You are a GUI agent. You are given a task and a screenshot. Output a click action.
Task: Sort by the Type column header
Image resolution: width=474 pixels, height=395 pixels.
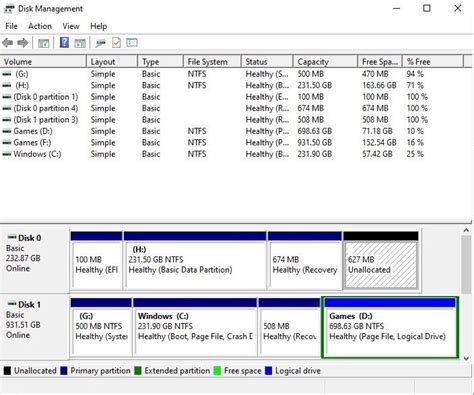pyautogui.click(x=160, y=62)
